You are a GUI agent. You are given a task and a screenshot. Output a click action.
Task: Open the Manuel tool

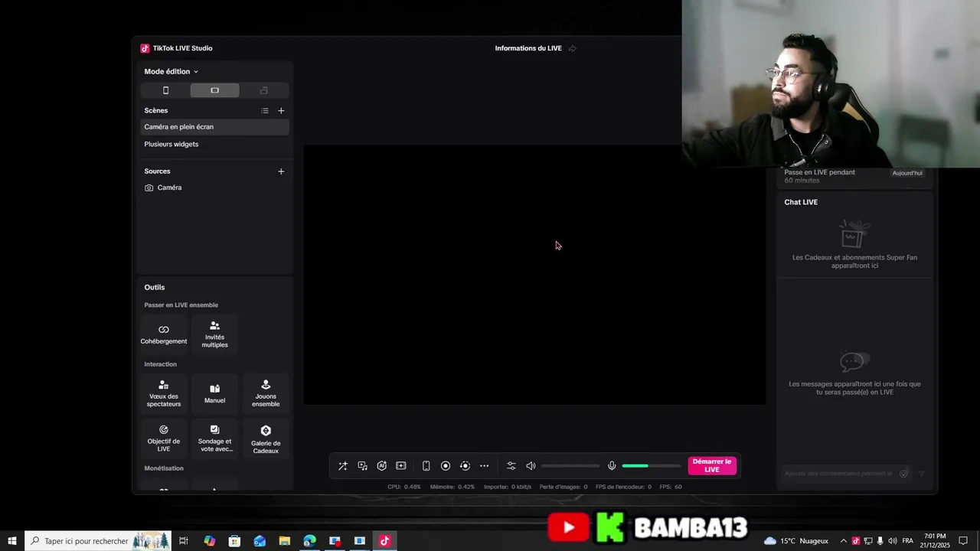click(x=214, y=394)
